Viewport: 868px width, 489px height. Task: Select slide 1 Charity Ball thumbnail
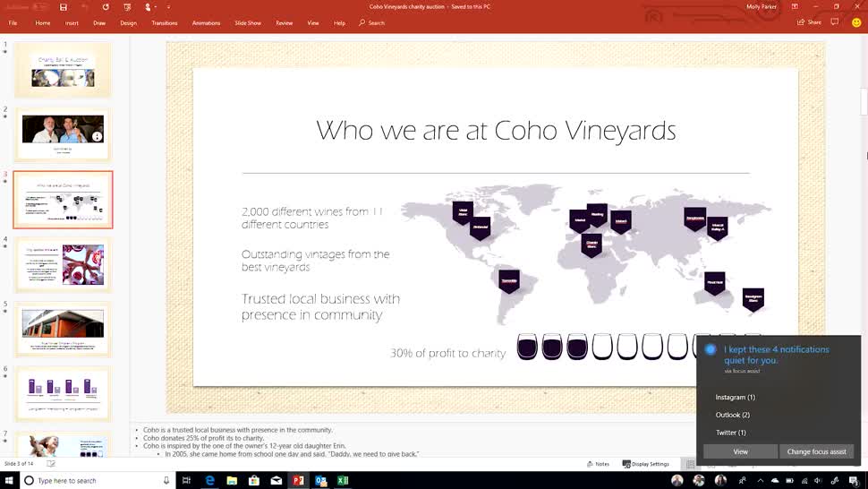tap(63, 71)
